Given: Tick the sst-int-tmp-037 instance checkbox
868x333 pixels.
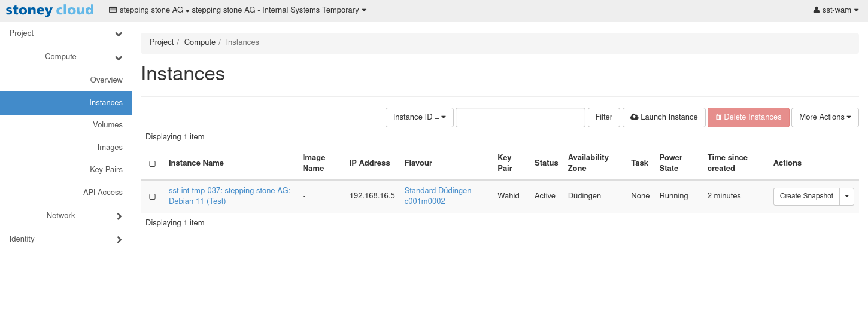Looking at the screenshot, I should tap(152, 197).
